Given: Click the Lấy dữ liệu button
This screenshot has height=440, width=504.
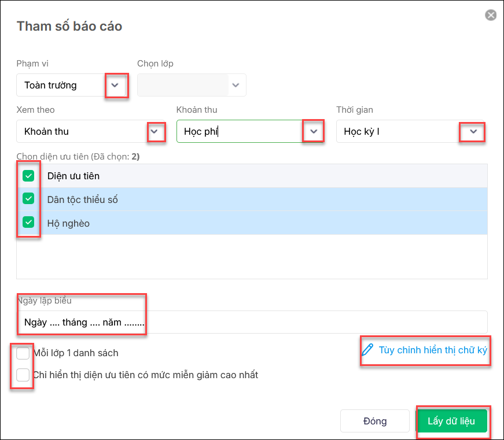Looking at the screenshot, I should pos(451,421).
